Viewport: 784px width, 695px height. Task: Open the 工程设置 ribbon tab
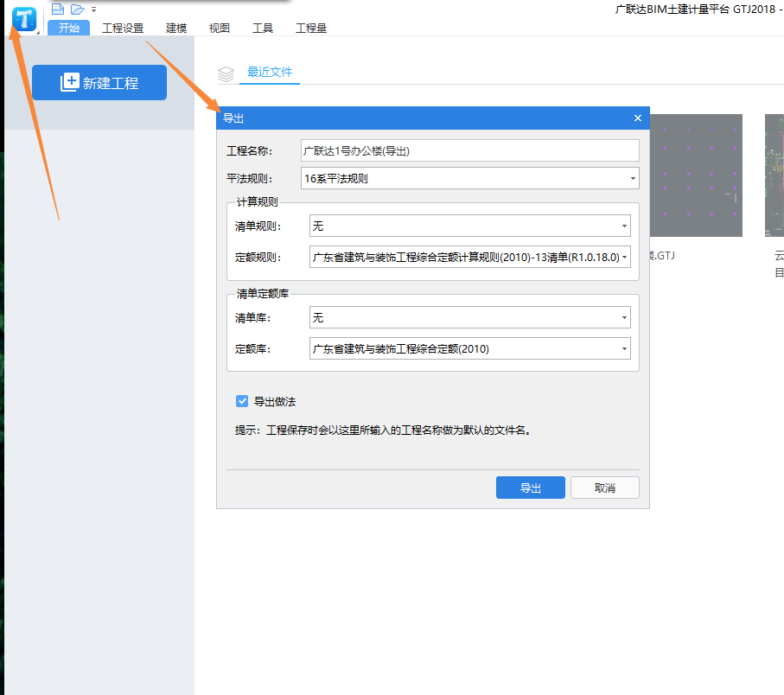(x=123, y=28)
